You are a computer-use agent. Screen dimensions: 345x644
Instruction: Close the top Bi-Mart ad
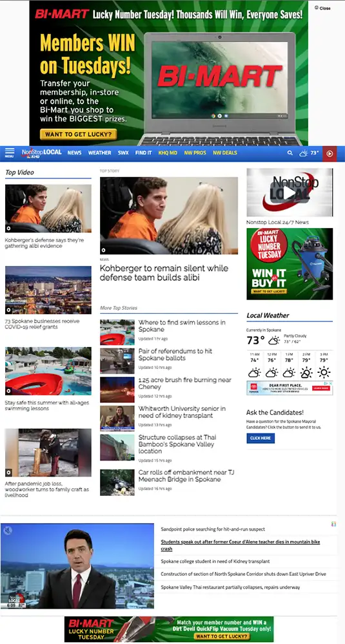tap(322, 8)
